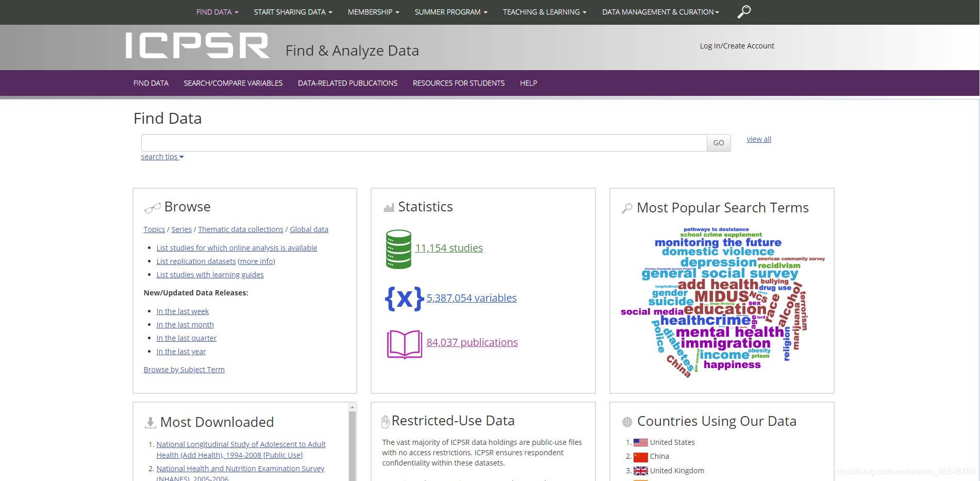Click the GO search button
The image size is (980, 481).
pos(719,143)
